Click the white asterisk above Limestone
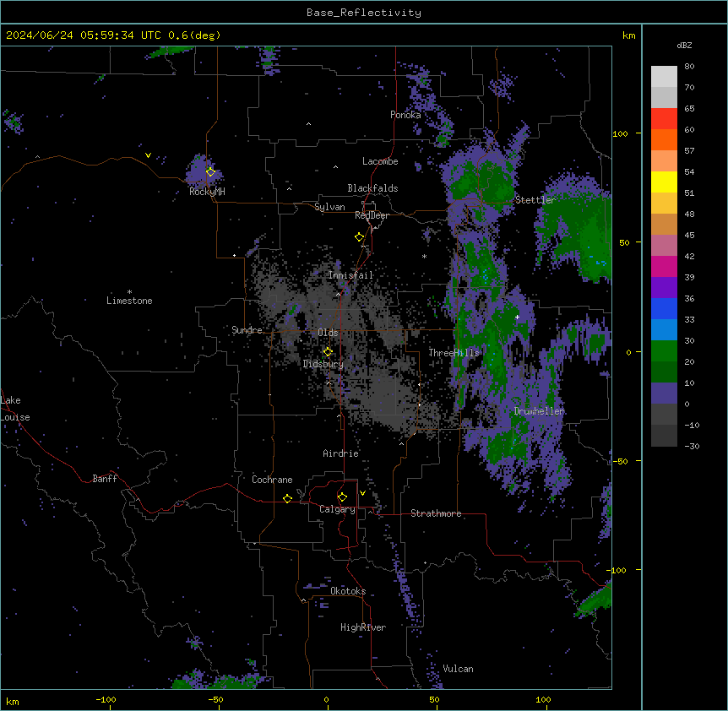 [x=129, y=292]
